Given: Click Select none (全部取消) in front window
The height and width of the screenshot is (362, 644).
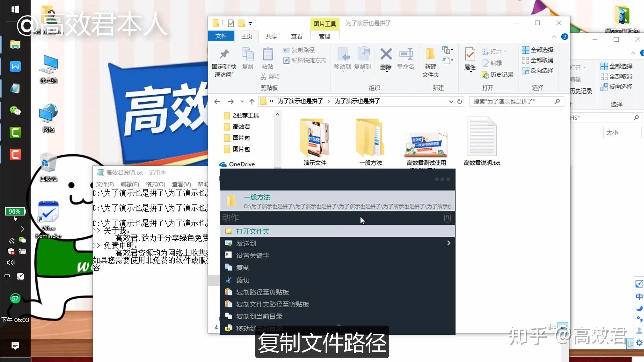Looking at the screenshot, I should (x=538, y=60).
